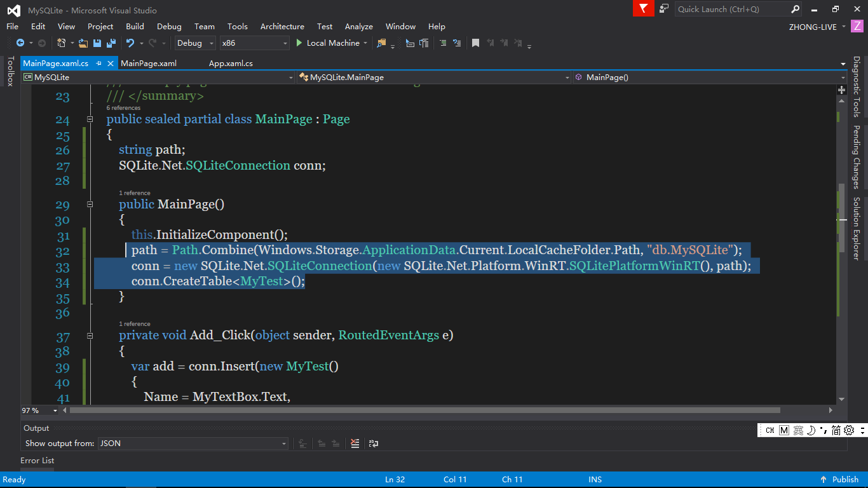Open the File menu

pos(12,27)
